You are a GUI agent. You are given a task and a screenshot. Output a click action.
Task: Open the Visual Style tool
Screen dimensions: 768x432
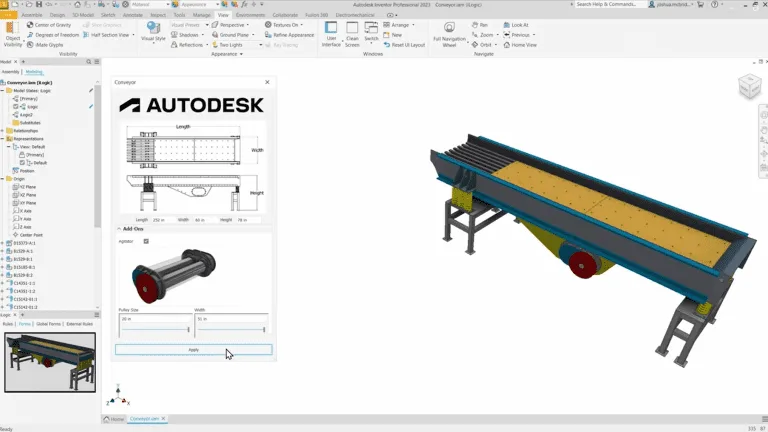[152, 31]
